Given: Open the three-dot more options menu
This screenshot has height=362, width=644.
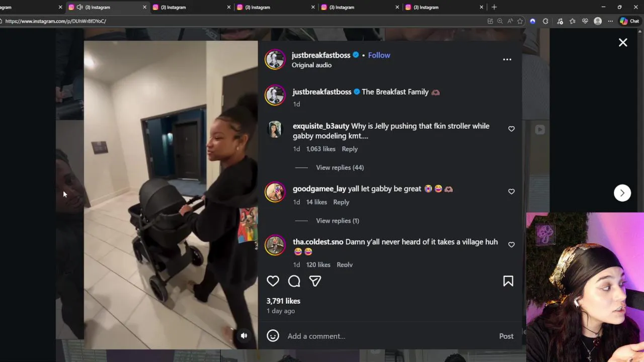Looking at the screenshot, I should tap(507, 59).
